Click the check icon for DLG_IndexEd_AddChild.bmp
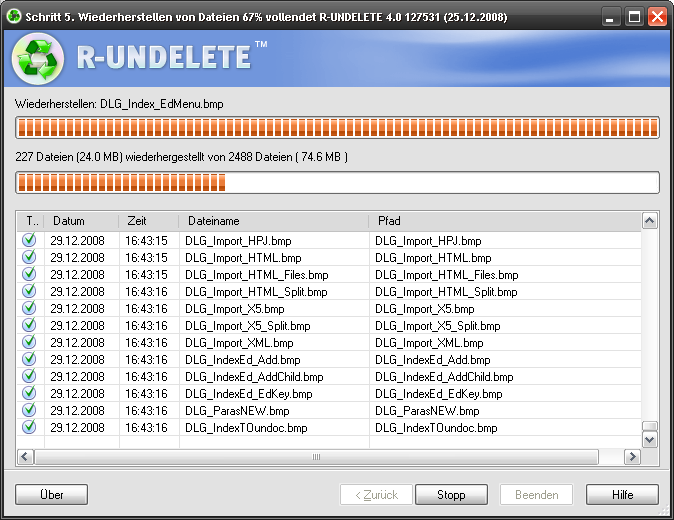Viewport: 674px width, 520px height. coord(29,376)
